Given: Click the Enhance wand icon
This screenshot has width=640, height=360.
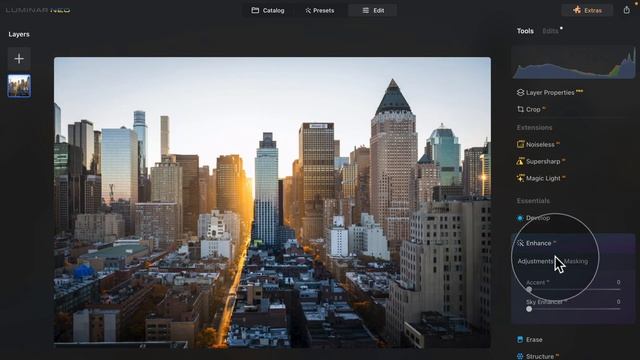Looking at the screenshot, I should [520, 243].
